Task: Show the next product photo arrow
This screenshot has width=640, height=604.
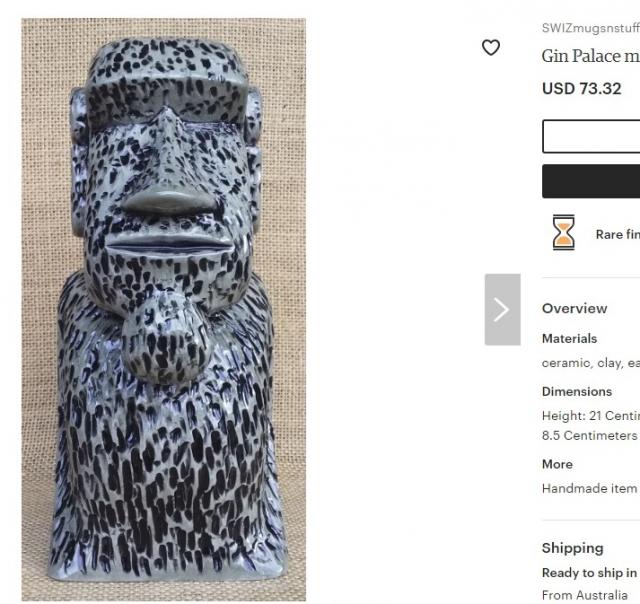Action: (x=502, y=309)
